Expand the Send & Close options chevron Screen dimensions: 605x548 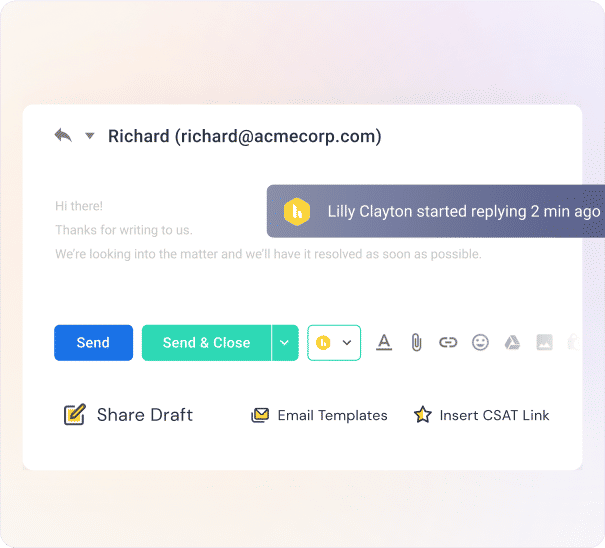[x=285, y=343]
